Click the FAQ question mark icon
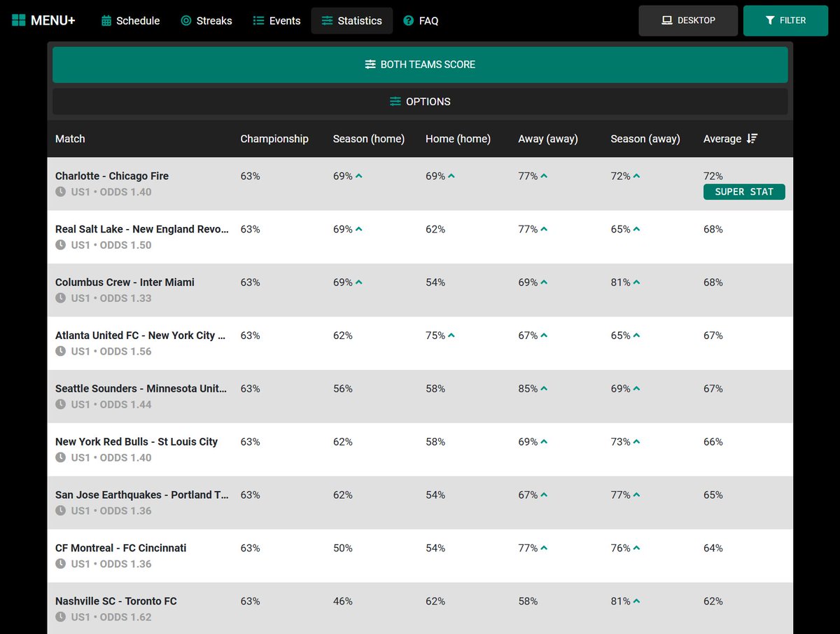The height and width of the screenshot is (634, 840). (x=409, y=21)
